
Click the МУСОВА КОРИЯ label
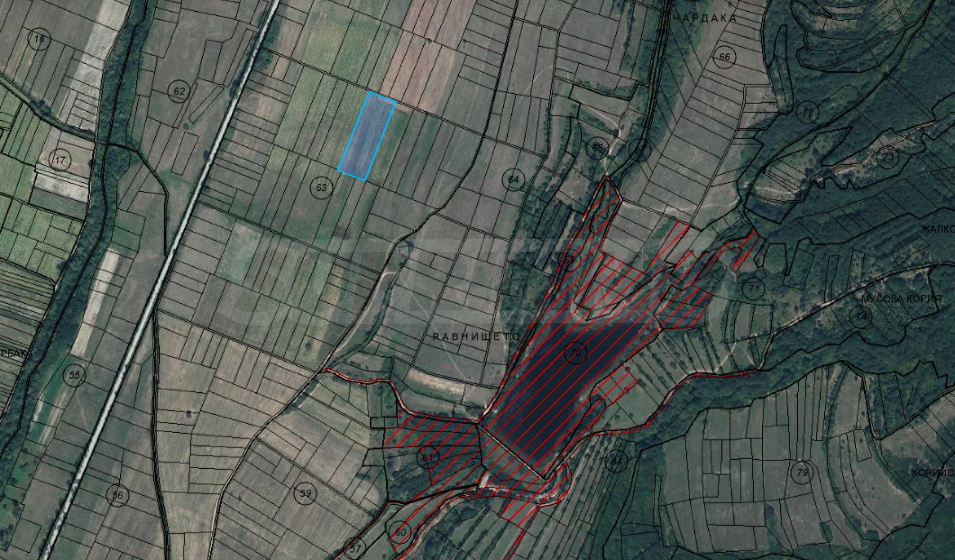point(901,299)
